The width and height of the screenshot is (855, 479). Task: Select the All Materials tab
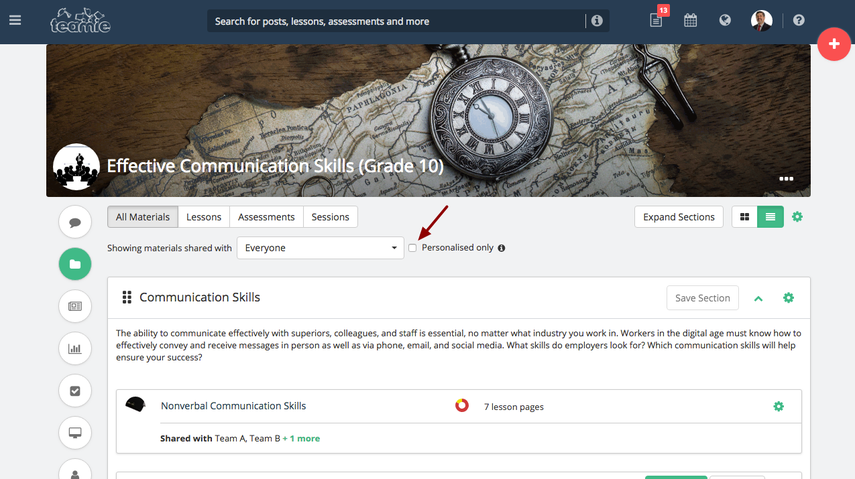(142, 217)
